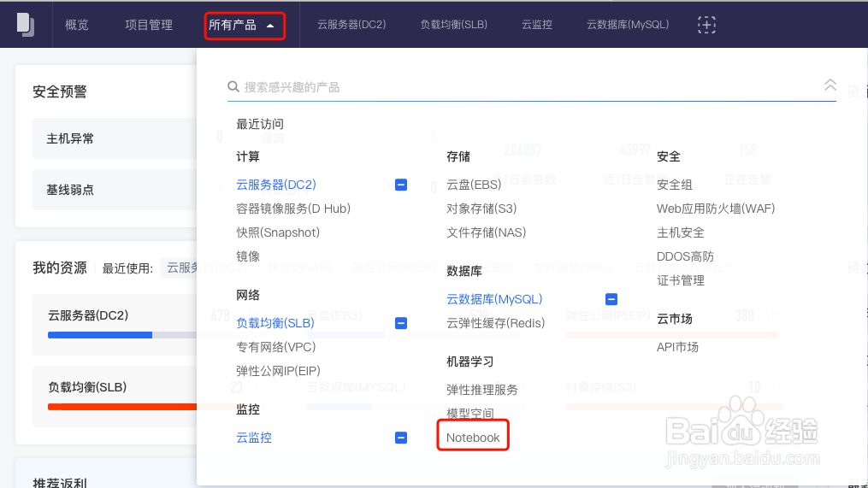Screen dimensions: 868x488
Task: Click 云服务器(DC2) in 我的资源 card
Action: (88, 315)
